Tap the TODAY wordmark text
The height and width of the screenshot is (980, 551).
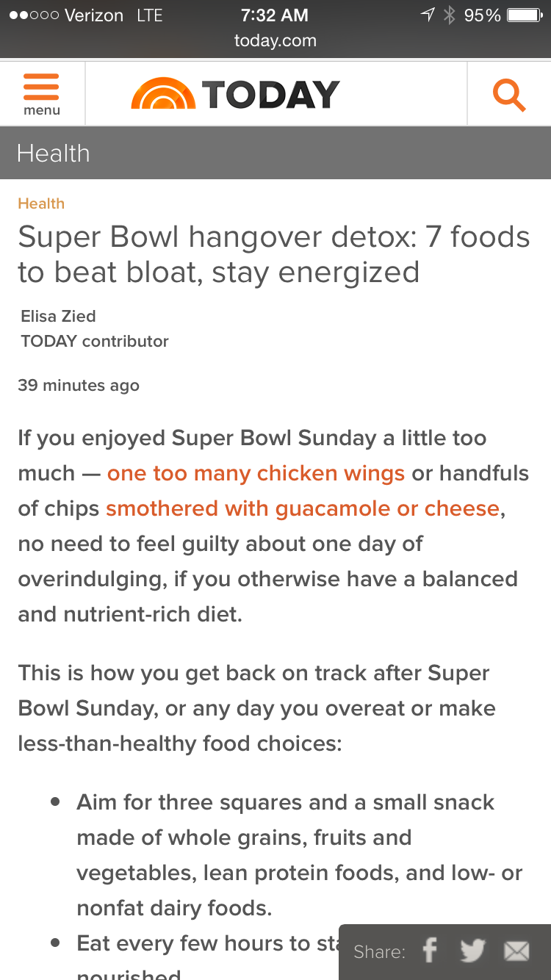[x=270, y=95]
